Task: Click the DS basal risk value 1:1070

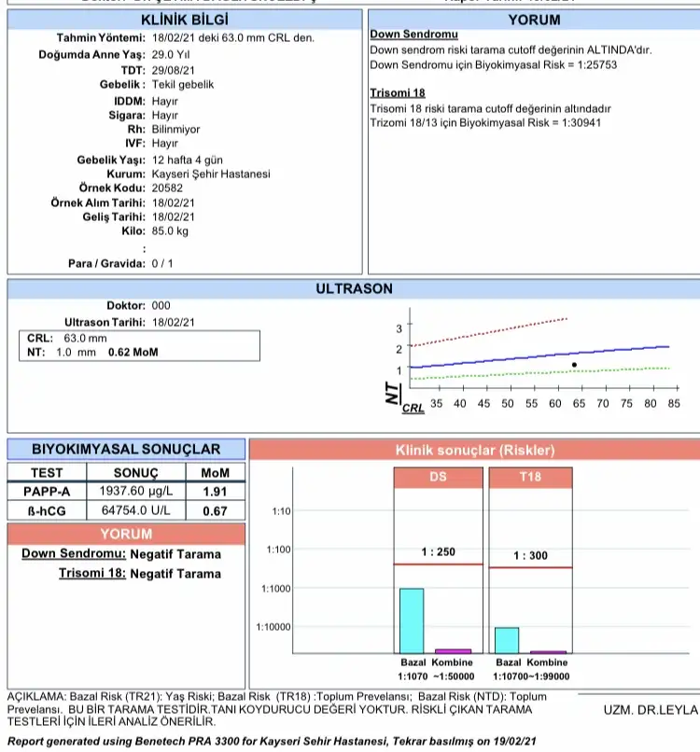Action: pyautogui.click(x=413, y=676)
